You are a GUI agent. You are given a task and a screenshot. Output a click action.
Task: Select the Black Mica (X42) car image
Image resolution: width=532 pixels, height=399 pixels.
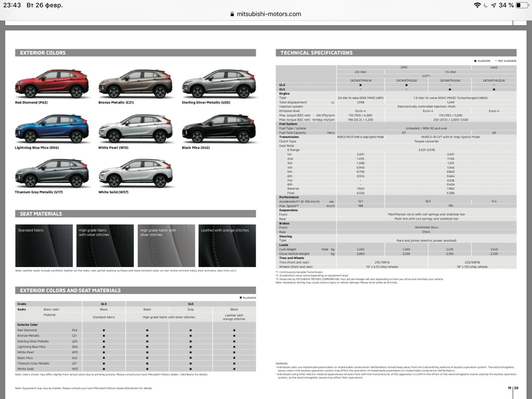(219, 129)
